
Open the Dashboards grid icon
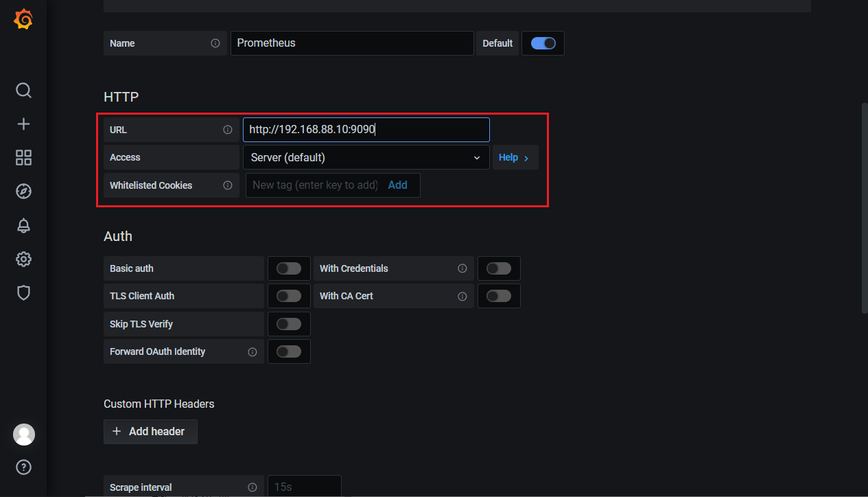pos(23,158)
